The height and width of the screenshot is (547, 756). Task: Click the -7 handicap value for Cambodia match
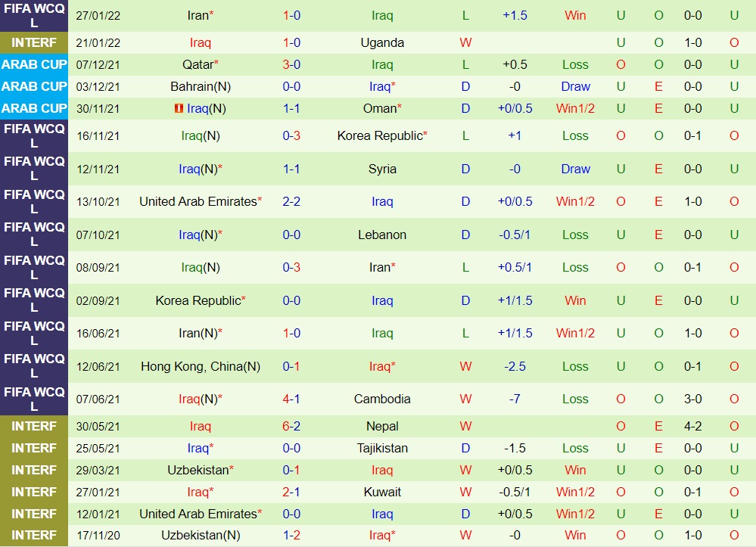[x=515, y=399]
